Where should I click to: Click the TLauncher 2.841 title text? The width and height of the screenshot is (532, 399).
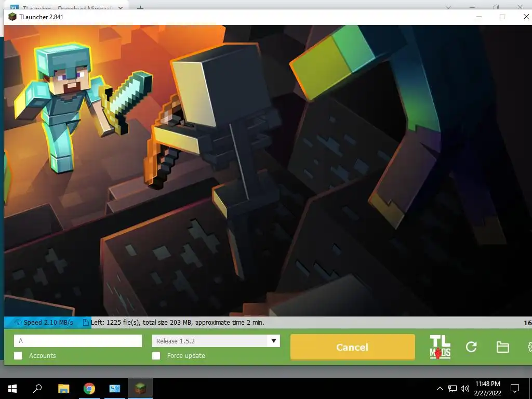click(41, 17)
